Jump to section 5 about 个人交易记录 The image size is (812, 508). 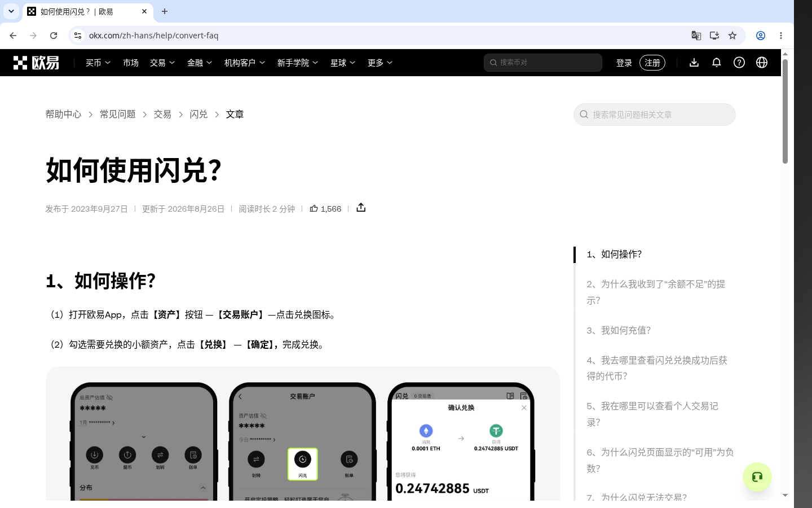[x=652, y=414]
